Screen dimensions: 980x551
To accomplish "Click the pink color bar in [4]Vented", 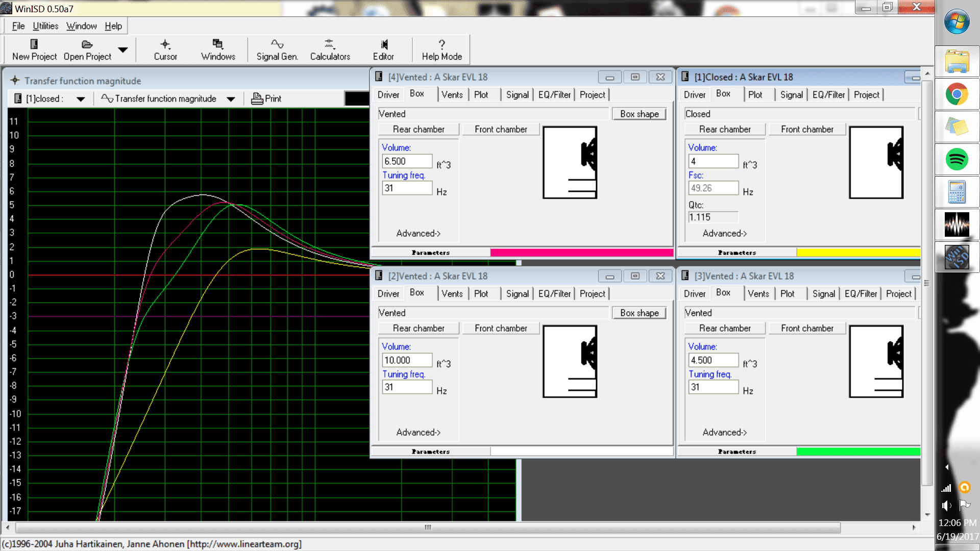I will pos(581,253).
